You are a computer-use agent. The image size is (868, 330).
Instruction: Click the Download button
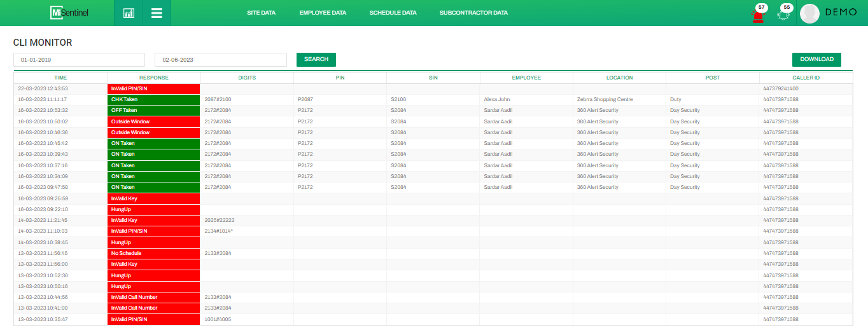tap(816, 59)
